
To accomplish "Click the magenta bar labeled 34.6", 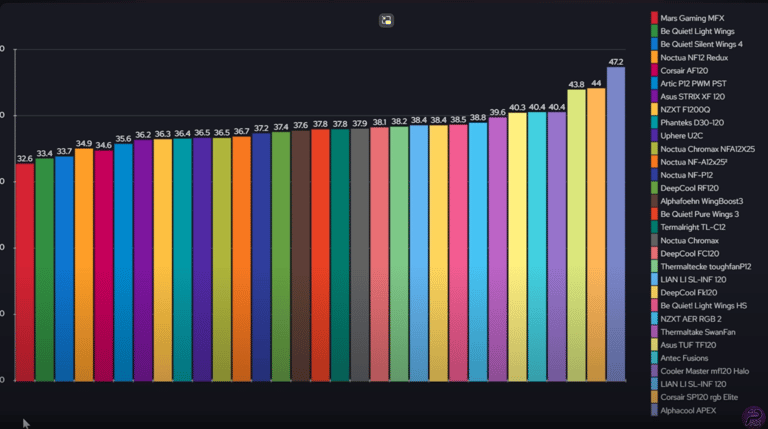I will coord(103,266).
